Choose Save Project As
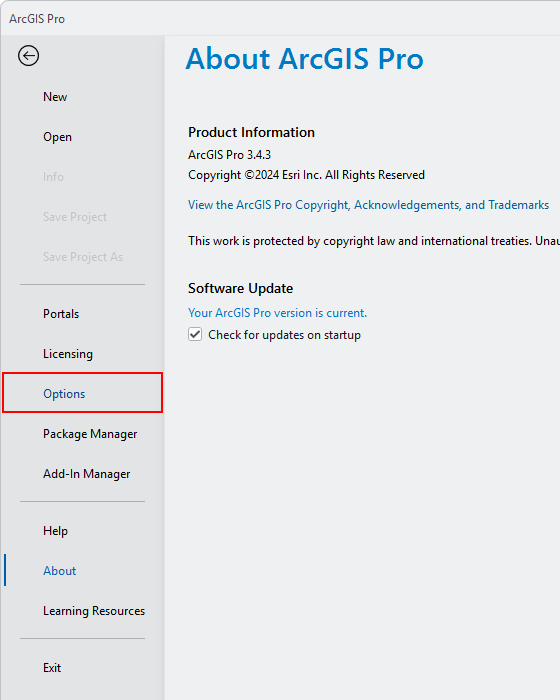560x700 pixels. (83, 257)
